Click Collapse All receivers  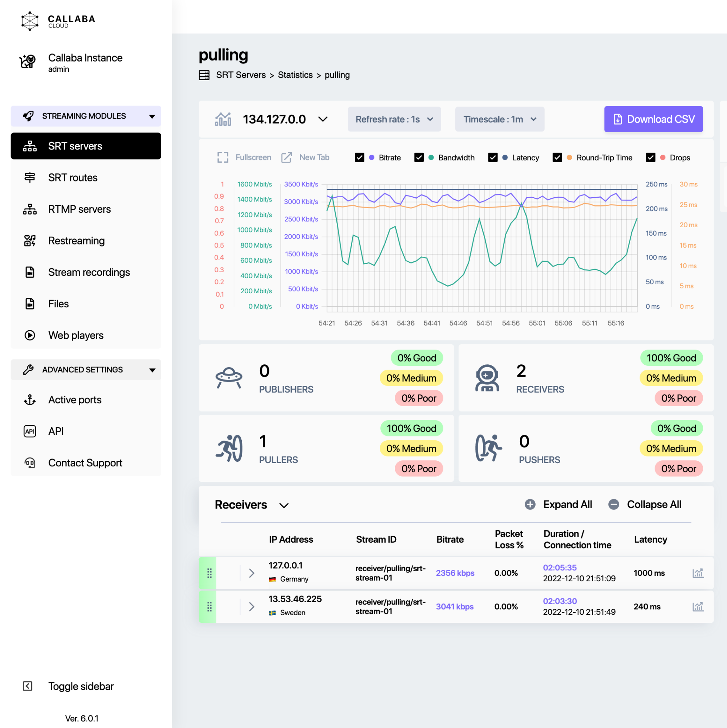pos(645,505)
